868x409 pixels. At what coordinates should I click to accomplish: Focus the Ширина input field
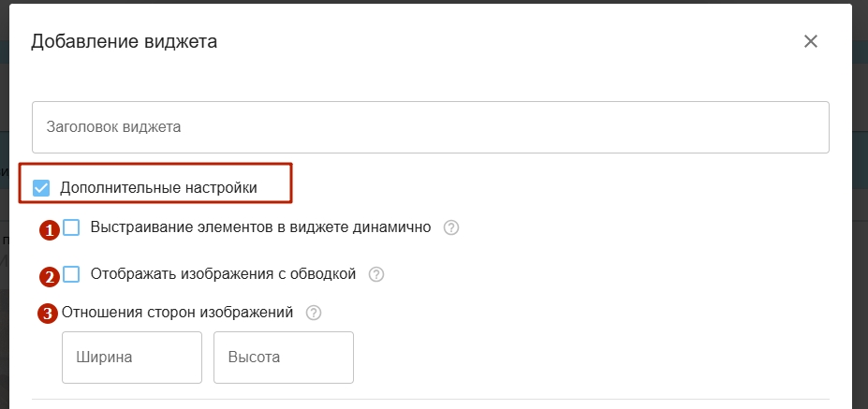(132, 357)
